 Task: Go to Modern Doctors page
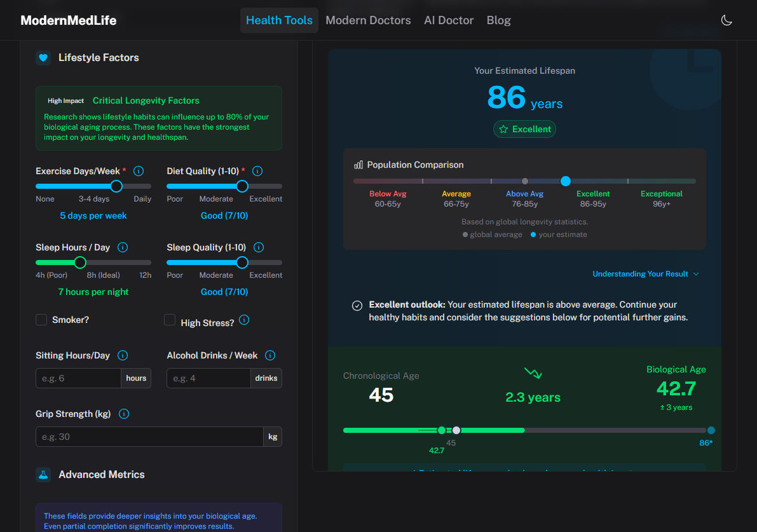coord(368,20)
